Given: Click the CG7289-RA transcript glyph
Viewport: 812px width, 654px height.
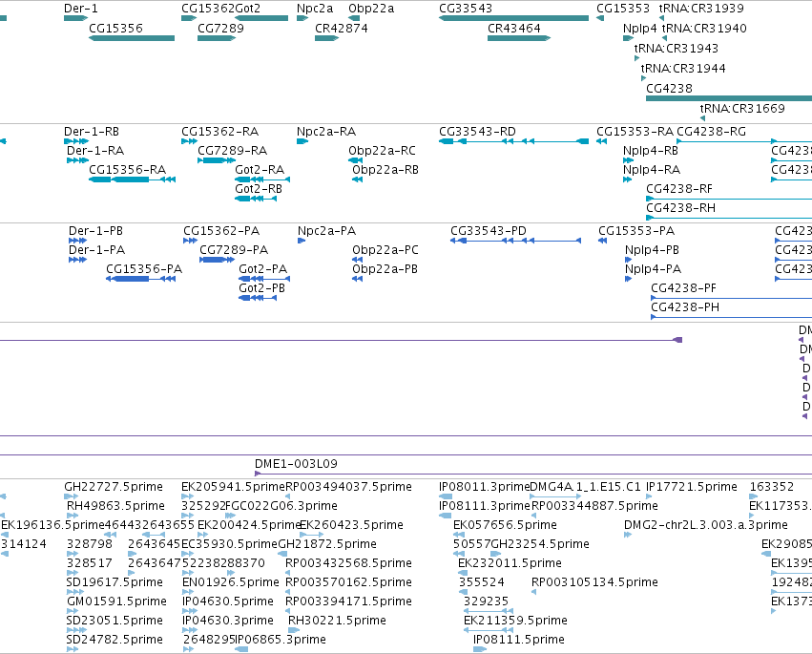Looking at the screenshot, I should pos(217,160).
